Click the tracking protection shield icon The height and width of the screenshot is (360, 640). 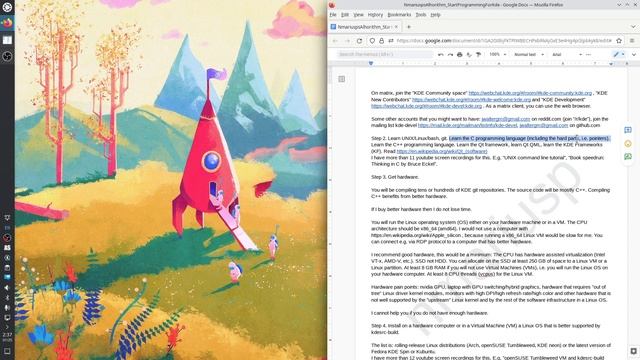tap(372, 41)
